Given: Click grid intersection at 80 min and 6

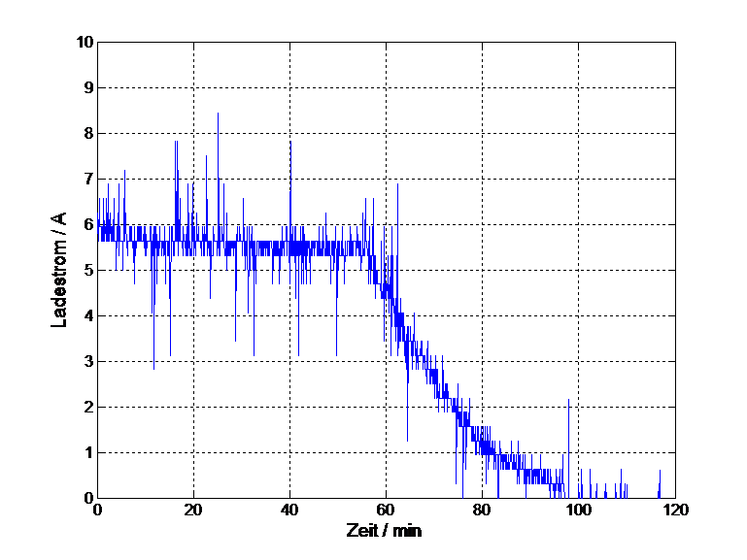Looking at the screenshot, I should 482,225.
